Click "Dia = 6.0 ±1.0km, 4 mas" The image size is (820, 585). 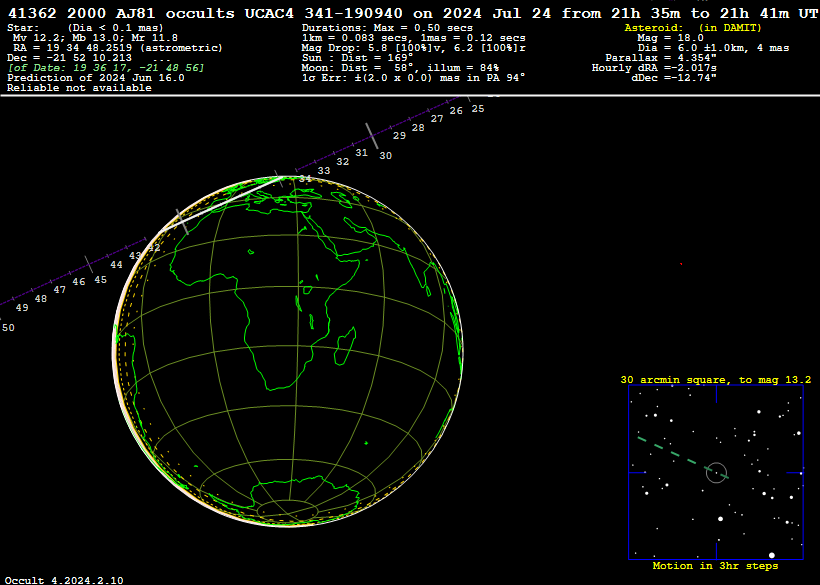click(713, 48)
